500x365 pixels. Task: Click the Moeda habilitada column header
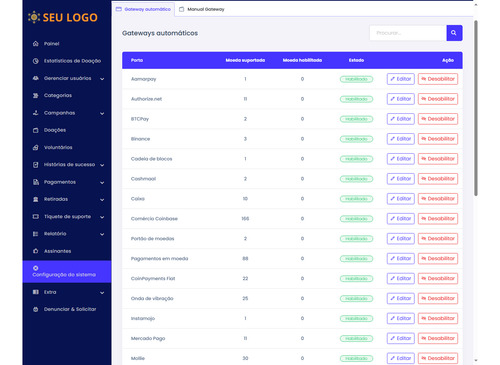[302, 60]
